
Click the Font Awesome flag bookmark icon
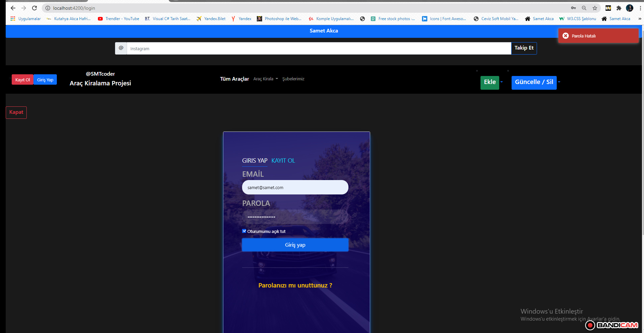pos(424,19)
